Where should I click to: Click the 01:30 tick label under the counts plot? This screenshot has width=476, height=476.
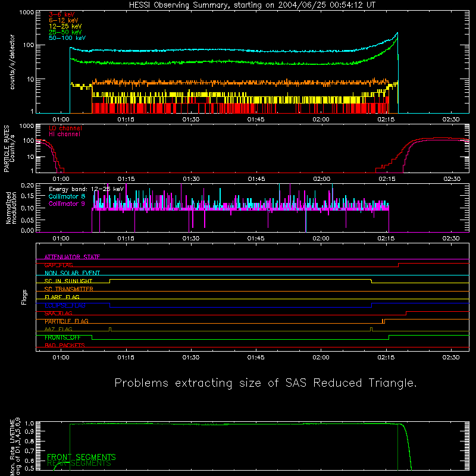click(x=191, y=120)
